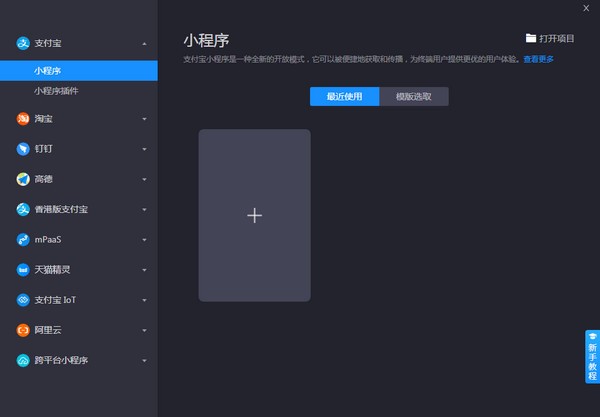The height and width of the screenshot is (417, 600).
Task: Click the mPaaS sidebar icon
Action: [23, 239]
